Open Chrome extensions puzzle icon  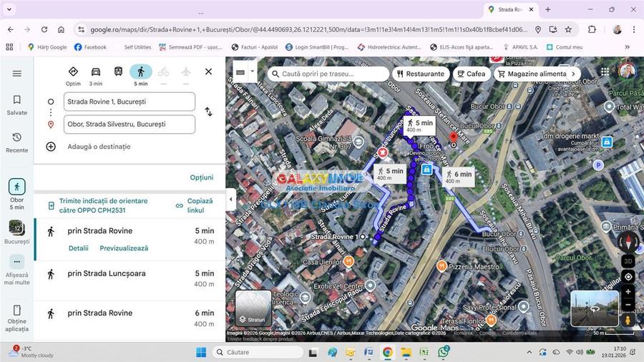point(592,29)
